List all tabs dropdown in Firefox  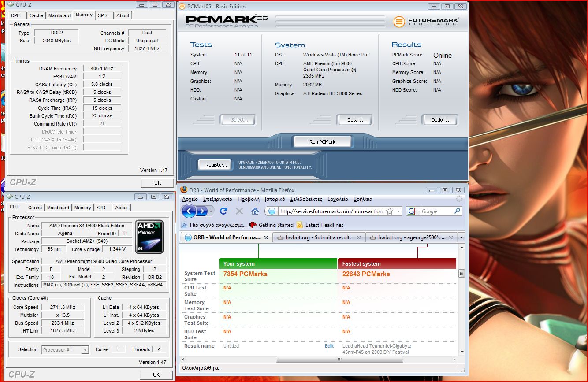461,237
